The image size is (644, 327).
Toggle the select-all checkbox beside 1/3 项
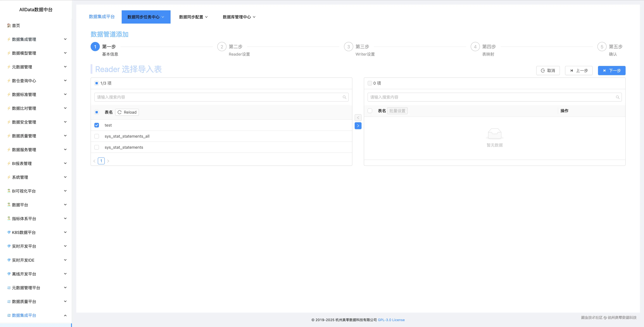click(x=97, y=83)
